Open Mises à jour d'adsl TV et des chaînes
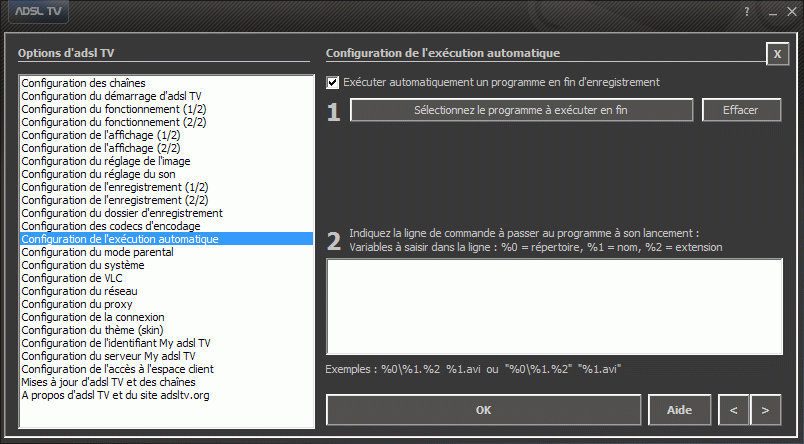 pyautogui.click(x=167, y=382)
